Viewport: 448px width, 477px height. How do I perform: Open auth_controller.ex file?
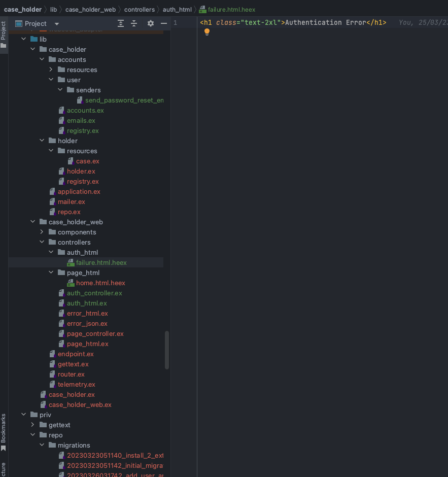coord(94,293)
